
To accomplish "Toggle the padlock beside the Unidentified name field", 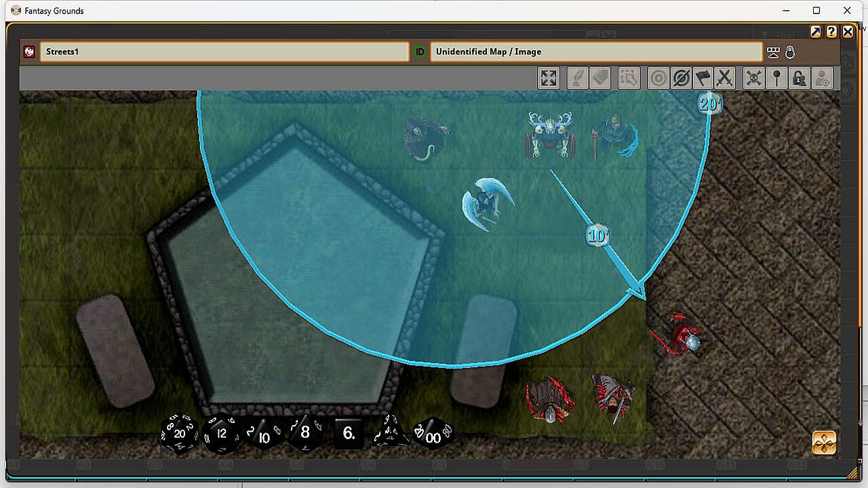I will pos(790,52).
